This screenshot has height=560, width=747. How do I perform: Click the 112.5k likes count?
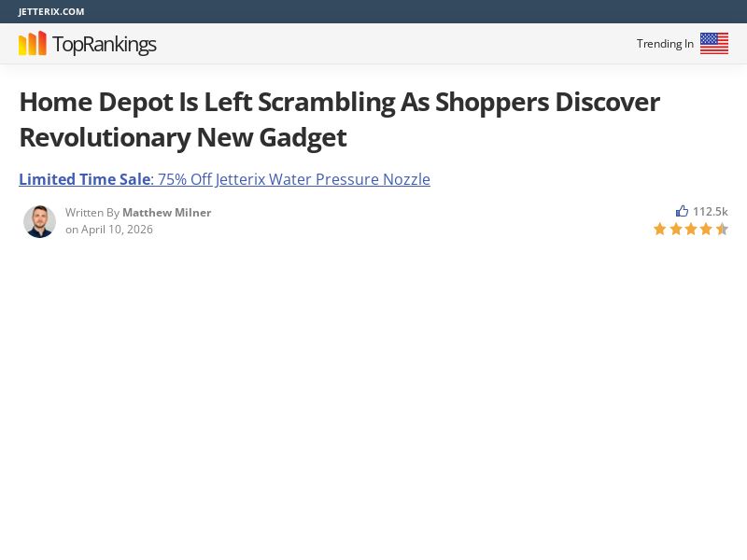click(710, 212)
